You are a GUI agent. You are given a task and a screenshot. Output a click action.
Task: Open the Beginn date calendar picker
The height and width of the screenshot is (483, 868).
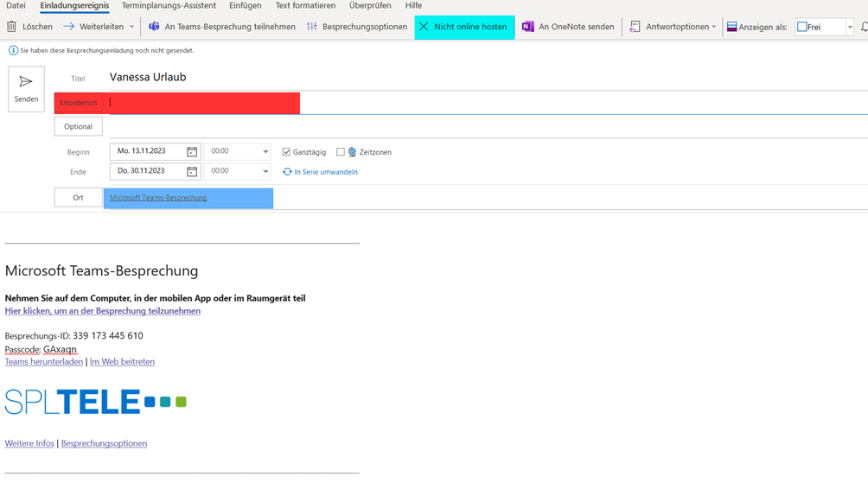(x=192, y=151)
